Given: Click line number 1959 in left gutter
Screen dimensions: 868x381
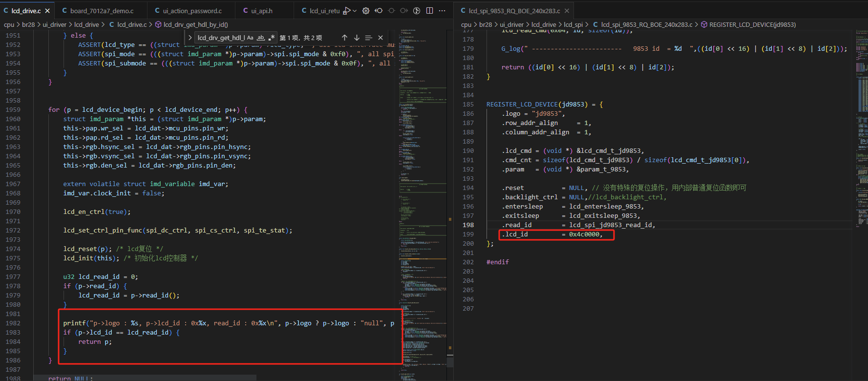Looking at the screenshot, I should click(x=13, y=110).
